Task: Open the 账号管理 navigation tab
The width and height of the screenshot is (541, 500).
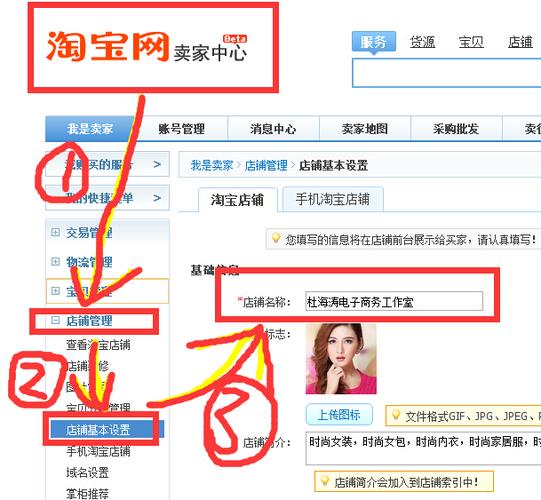Action: [181, 129]
